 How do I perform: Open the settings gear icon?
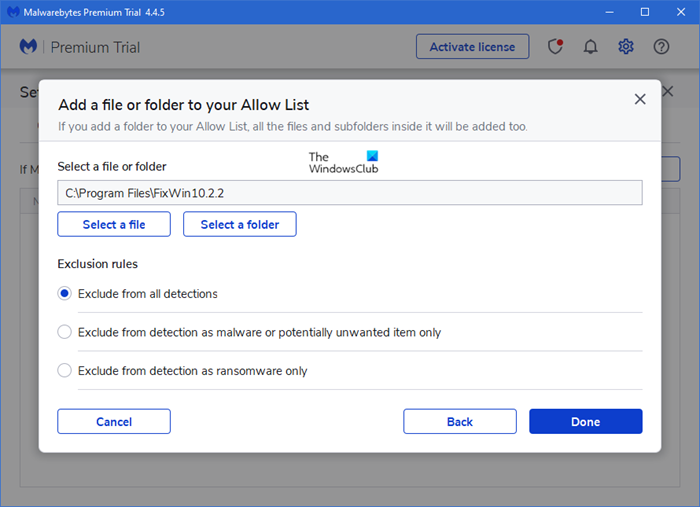626,47
